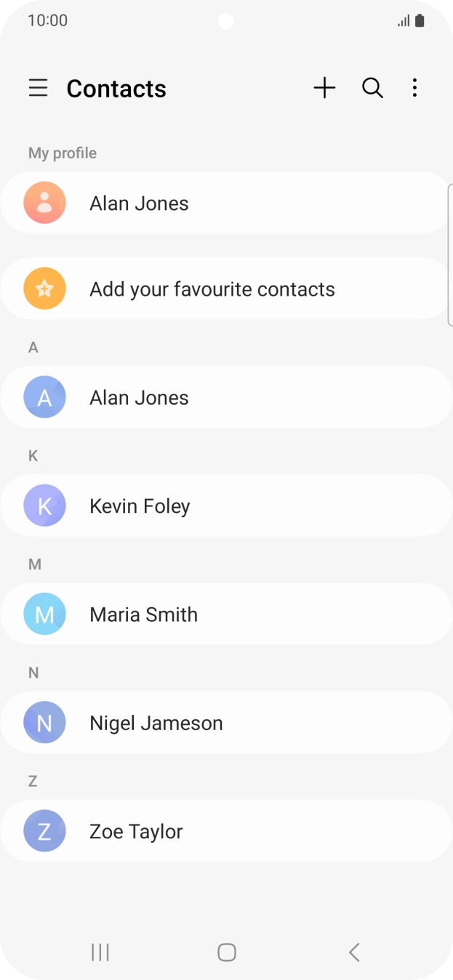
Task: Tap the scrollbar on the right edge
Action: (x=451, y=251)
